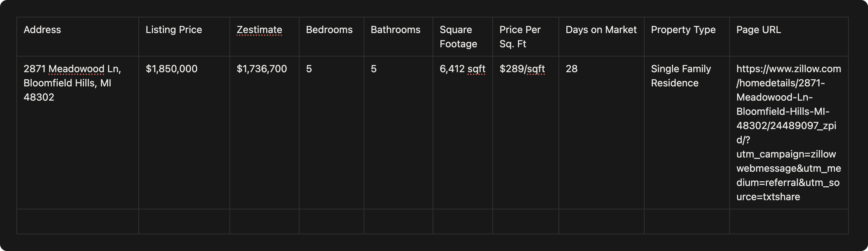Select the 6,412 sqft cell
The width and height of the screenshot is (868, 251).
462,69
